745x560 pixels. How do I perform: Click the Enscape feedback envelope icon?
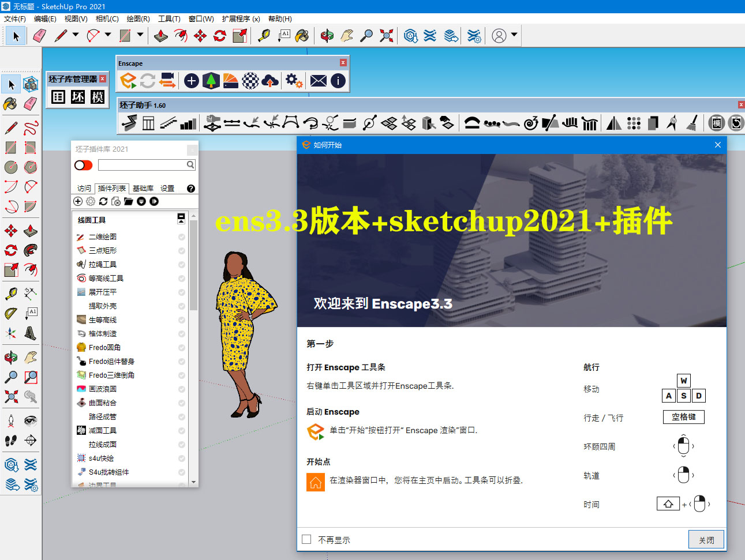pyautogui.click(x=319, y=81)
